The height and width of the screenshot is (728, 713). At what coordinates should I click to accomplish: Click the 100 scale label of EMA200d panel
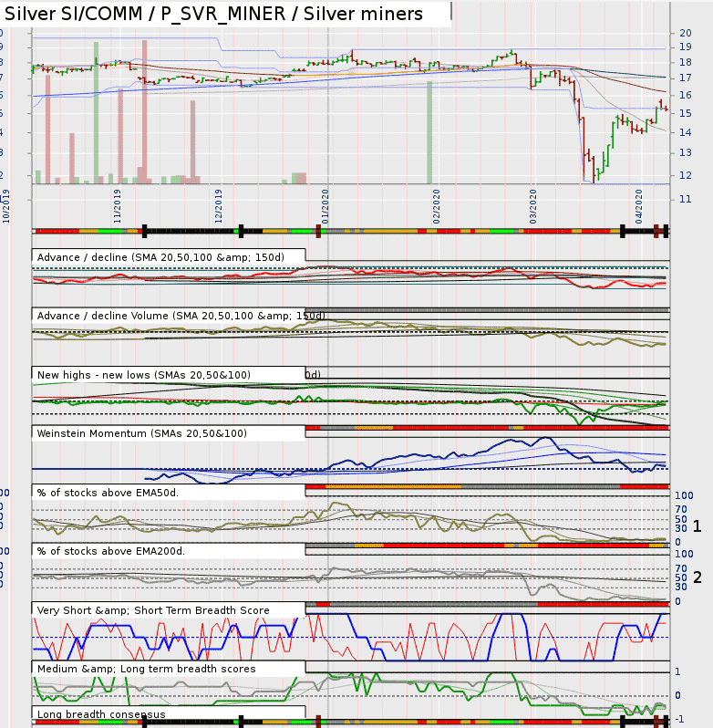pos(684,554)
